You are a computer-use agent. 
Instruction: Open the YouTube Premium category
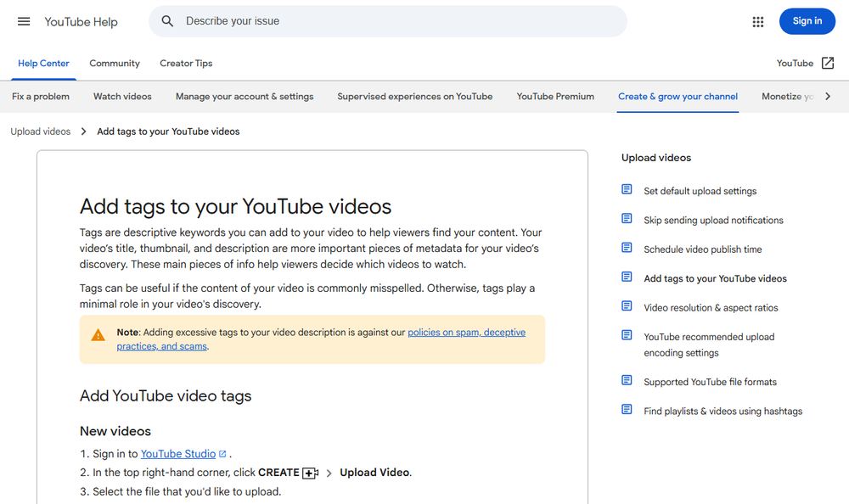555,97
